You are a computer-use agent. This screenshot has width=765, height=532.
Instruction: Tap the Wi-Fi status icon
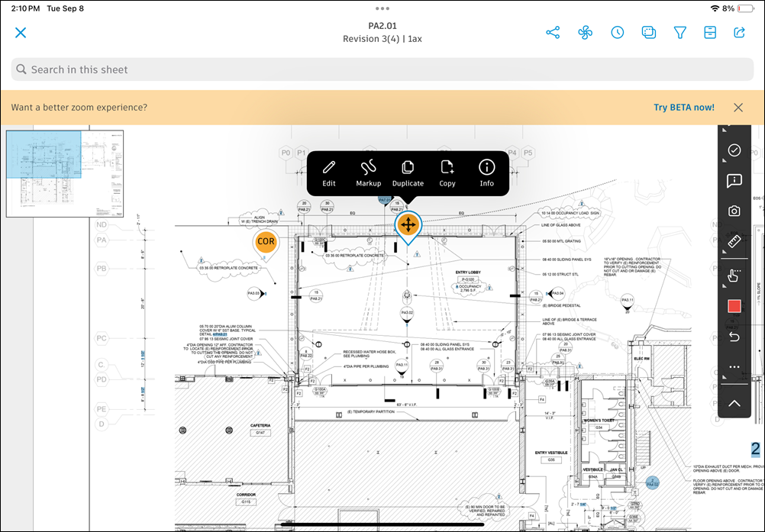point(715,8)
